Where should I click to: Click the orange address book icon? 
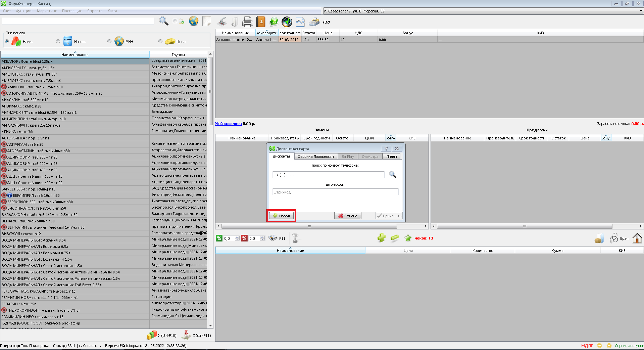pyautogui.click(x=261, y=22)
